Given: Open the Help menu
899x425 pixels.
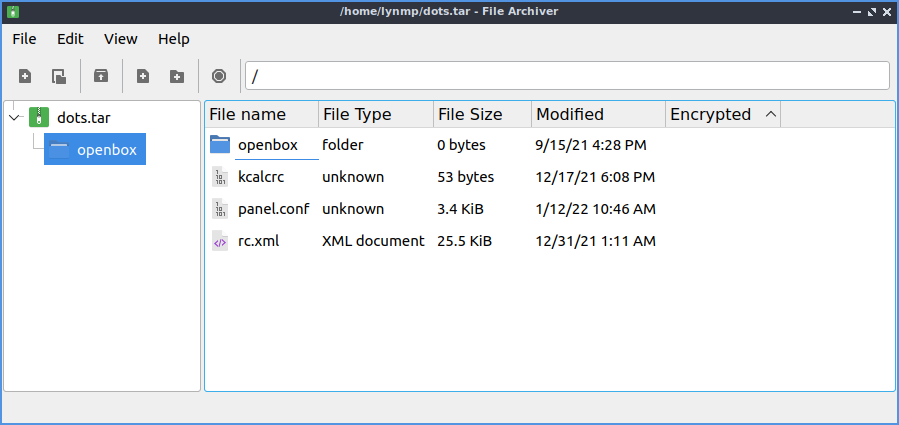Looking at the screenshot, I should (173, 39).
